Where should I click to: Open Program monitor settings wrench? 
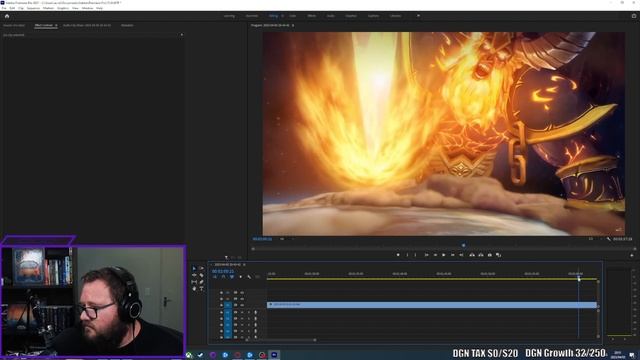pos(609,239)
